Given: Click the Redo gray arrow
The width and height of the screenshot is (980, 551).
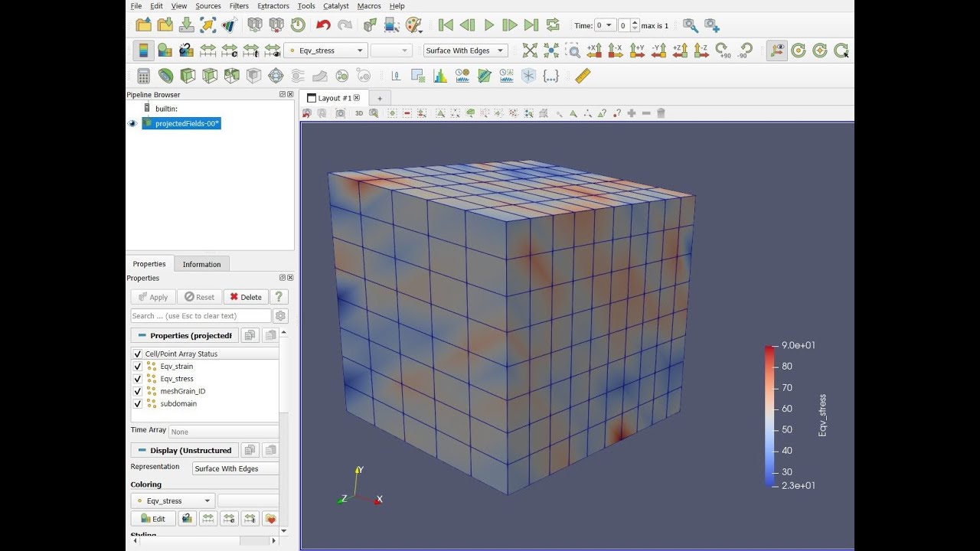Looking at the screenshot, I should (345, 25).
